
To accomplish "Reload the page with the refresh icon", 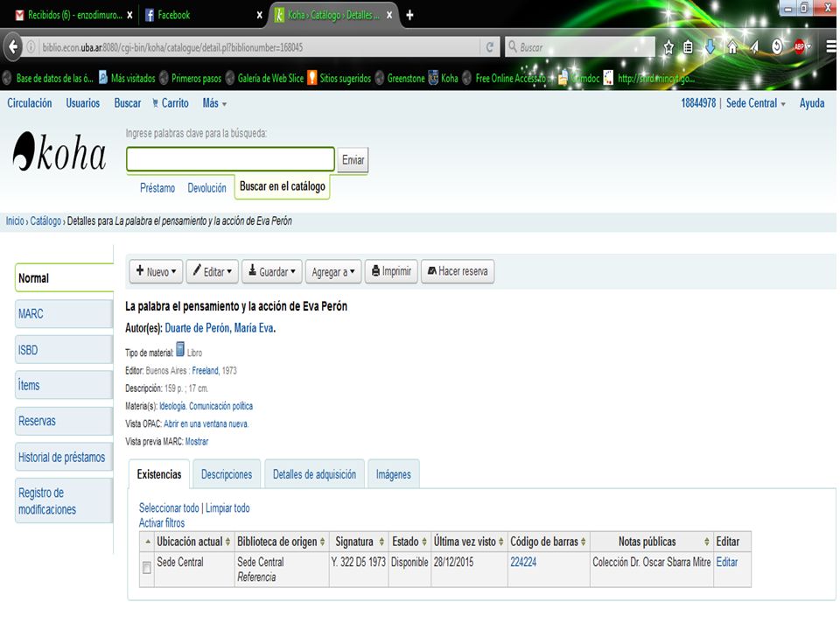I will pyautogui.click(x=490, y=47).
